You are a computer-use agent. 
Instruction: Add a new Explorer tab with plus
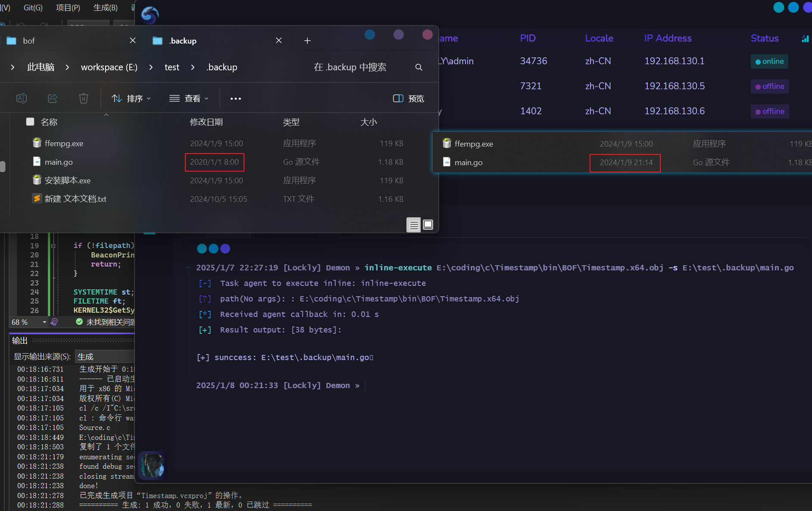pos(307,41)
